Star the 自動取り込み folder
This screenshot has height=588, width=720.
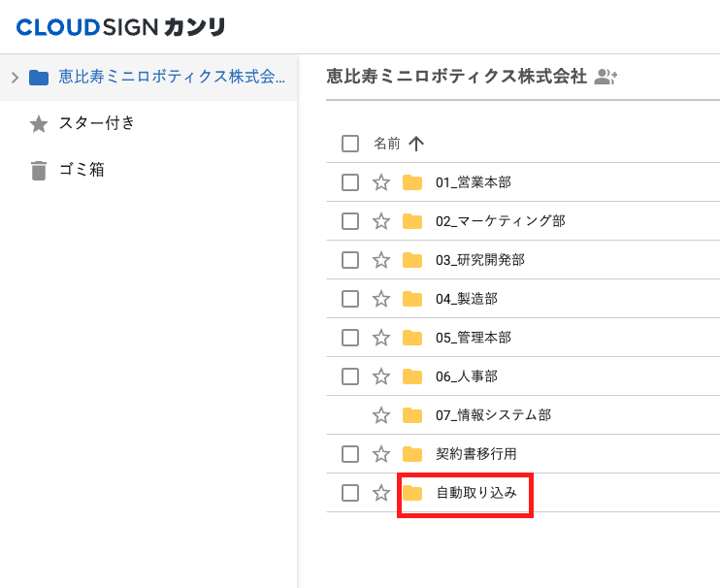[x=381, y=493]
